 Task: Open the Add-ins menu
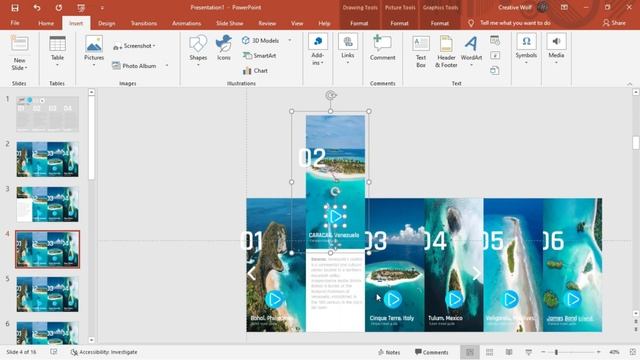318,50
